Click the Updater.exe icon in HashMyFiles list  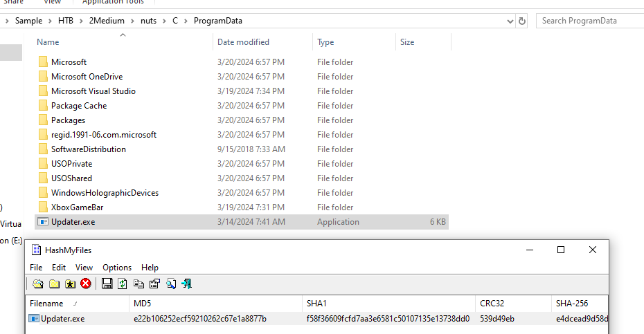pos(34,318)
